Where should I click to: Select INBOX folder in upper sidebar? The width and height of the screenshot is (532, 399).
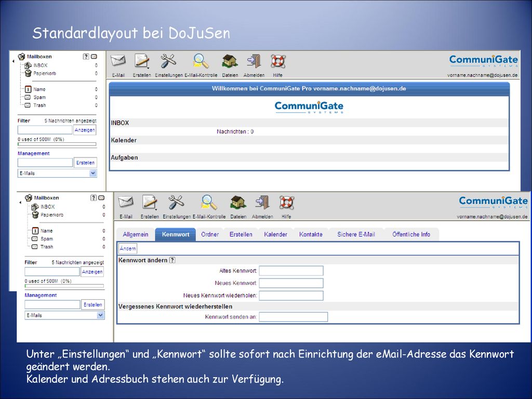[x=41, y=65]
